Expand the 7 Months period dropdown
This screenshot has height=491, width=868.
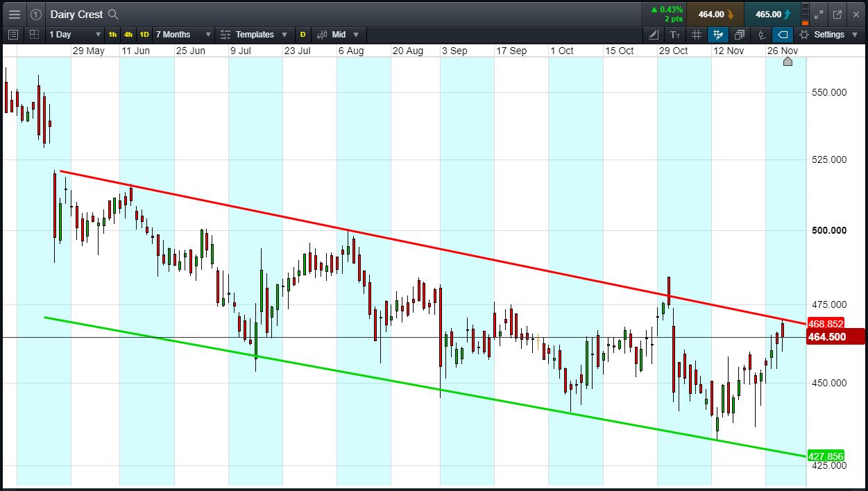(x=182, y=34)
